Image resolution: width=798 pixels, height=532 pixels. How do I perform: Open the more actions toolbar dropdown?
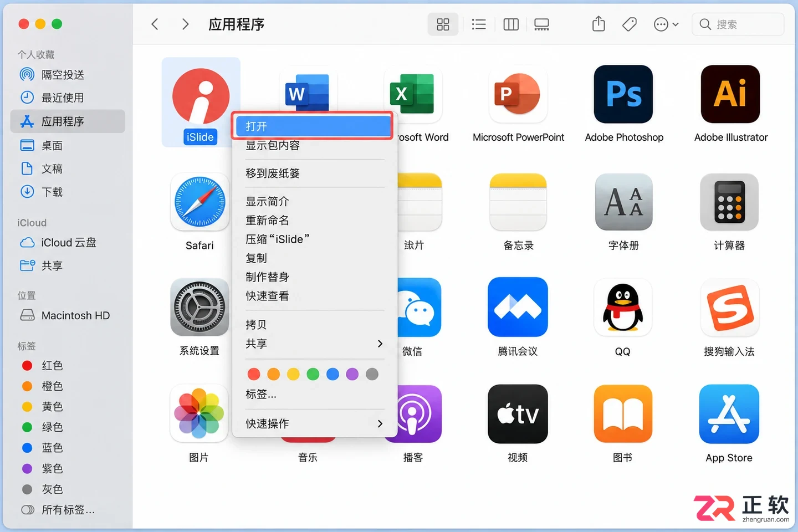tap(666, 24)
